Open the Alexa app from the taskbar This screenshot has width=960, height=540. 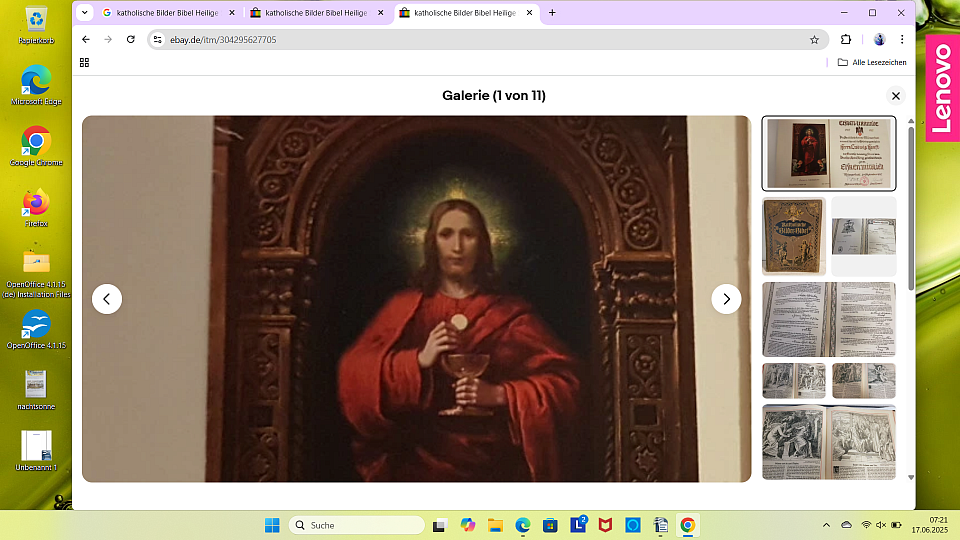pos(633,525)
